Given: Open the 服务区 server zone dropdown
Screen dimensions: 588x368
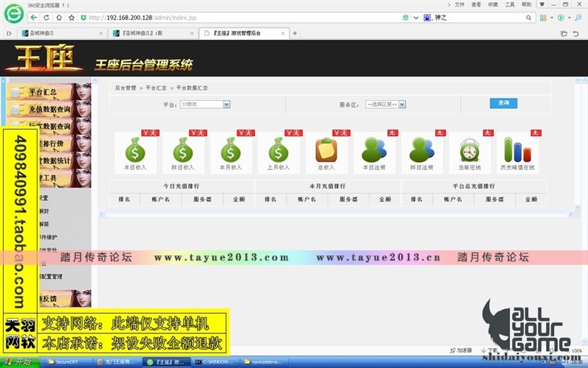Looking at the screenshot, I should pos(386,105).
